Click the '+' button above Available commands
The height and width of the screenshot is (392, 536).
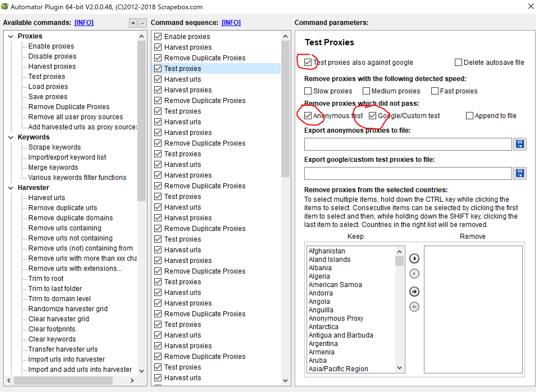click(133, 23)
